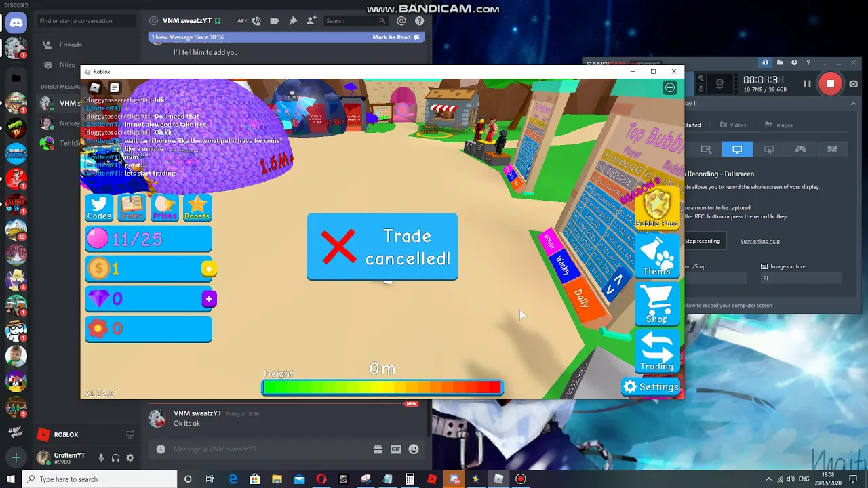The width and height of the screenshot is (868, 488).
Task: Open Opera browser from taskbar
Action: [321, 479]
